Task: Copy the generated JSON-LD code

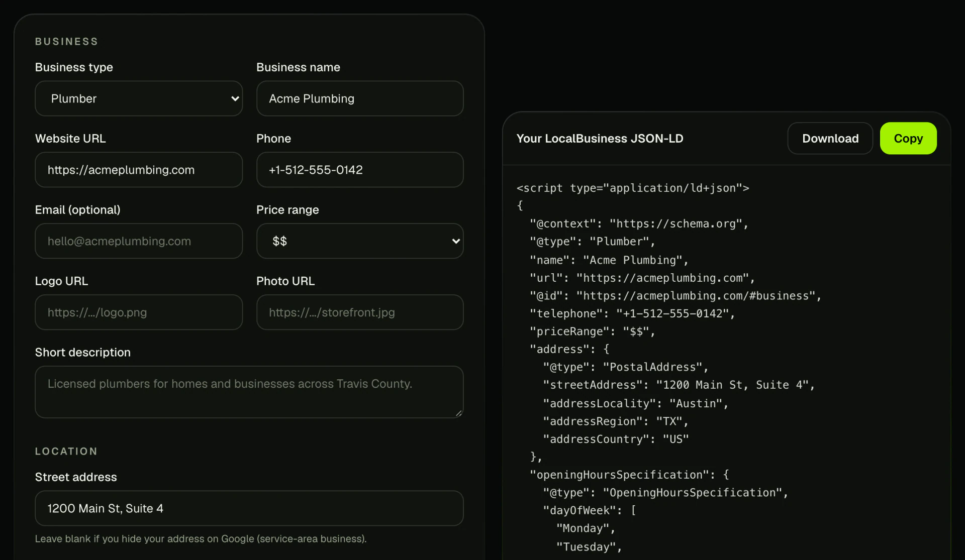Action: click(908, 138)
